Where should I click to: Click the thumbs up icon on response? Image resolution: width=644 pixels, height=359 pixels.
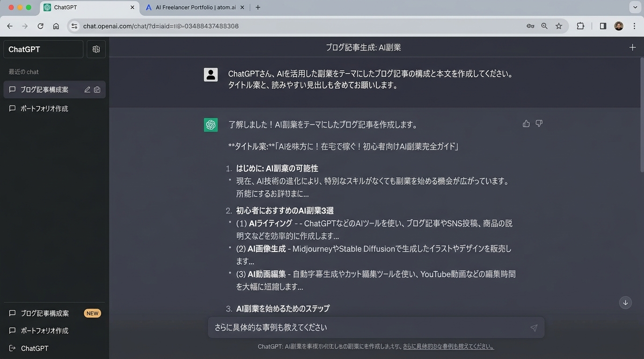tap(526, 123)
